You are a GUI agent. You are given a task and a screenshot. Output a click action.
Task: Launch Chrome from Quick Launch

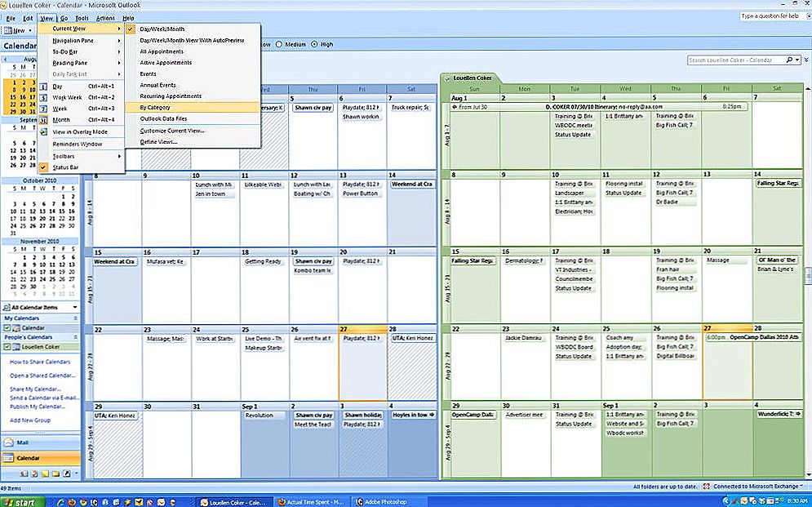pyautogui.click(x=83, y=502)
